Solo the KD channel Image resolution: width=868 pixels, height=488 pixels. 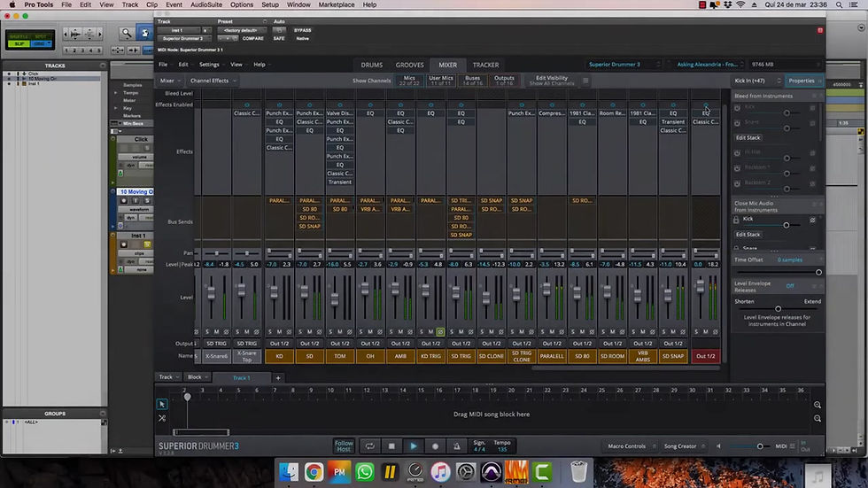tap(270, 332)
